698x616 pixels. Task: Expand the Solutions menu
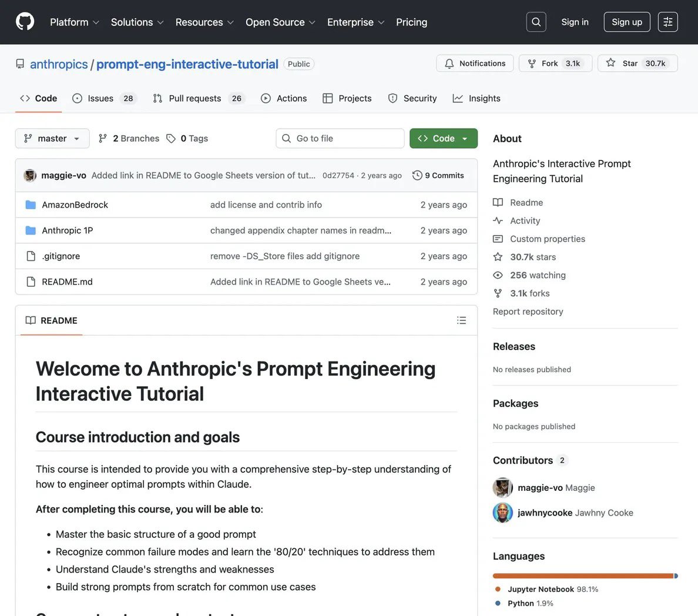coord(137,22)
